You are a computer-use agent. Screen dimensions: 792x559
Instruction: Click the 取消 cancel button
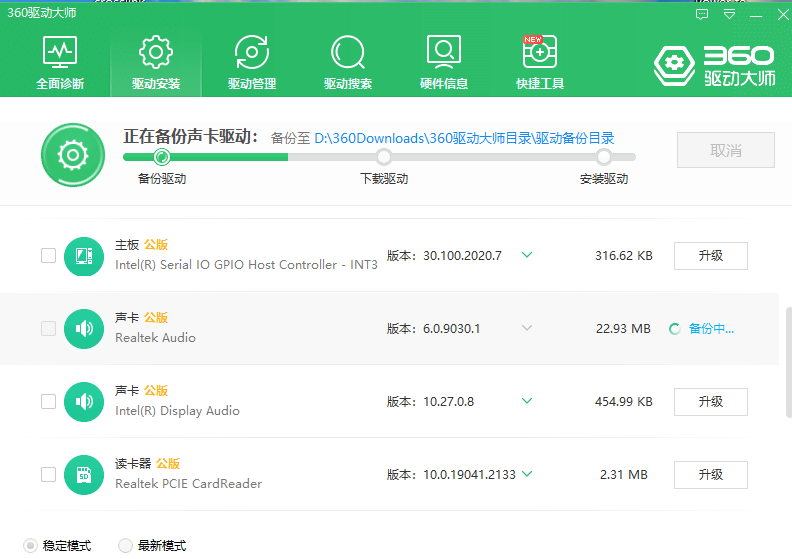click(726, 150)
